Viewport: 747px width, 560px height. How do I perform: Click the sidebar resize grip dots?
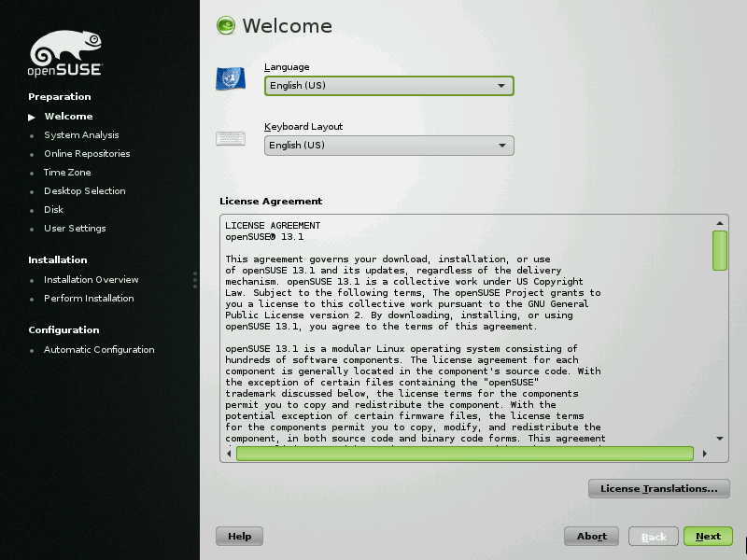coord(195,280)
